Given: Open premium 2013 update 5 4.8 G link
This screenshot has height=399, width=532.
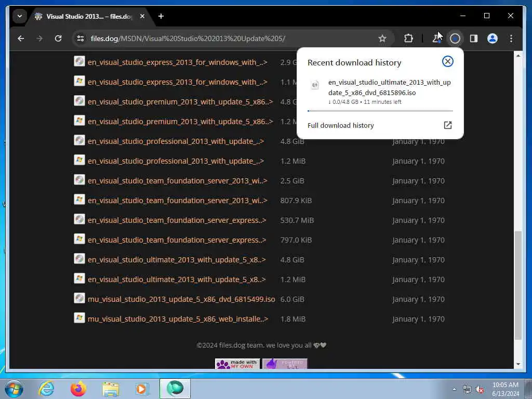Looking at the screenshot, I should tap(180, 102).
